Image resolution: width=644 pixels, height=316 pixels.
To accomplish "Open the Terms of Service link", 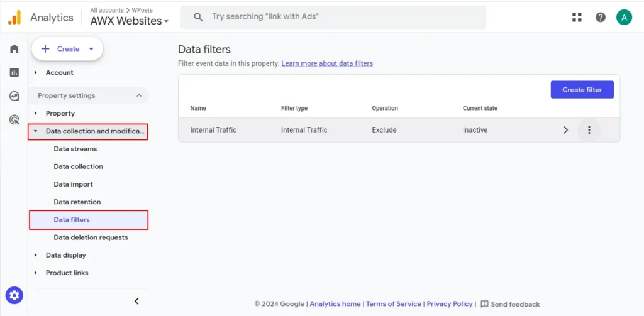I will coord(394,304).
